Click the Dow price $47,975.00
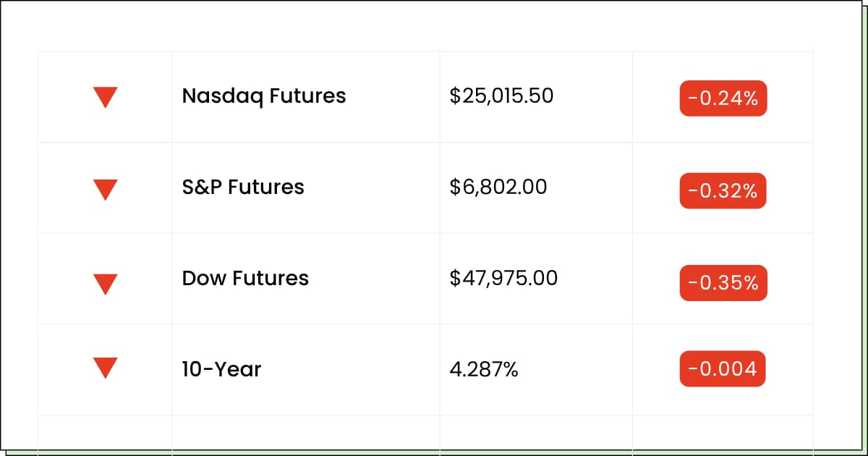868x456 pixels. pos(503,279)
